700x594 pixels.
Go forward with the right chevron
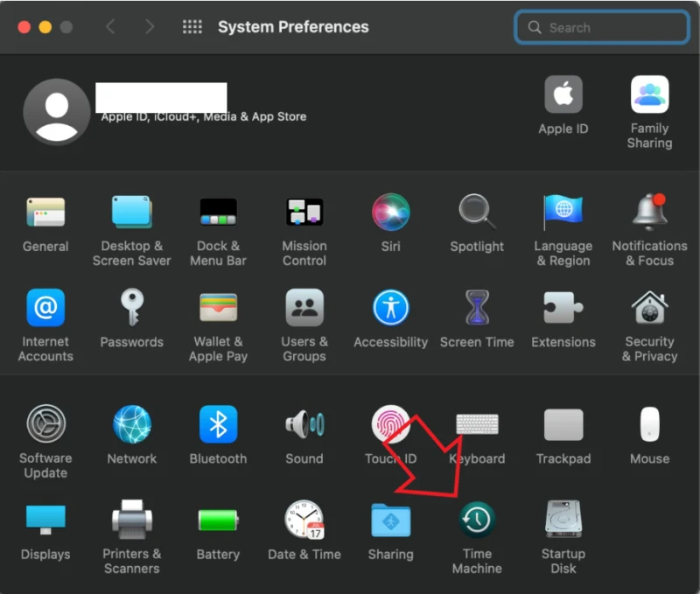(x=150, y=27)
